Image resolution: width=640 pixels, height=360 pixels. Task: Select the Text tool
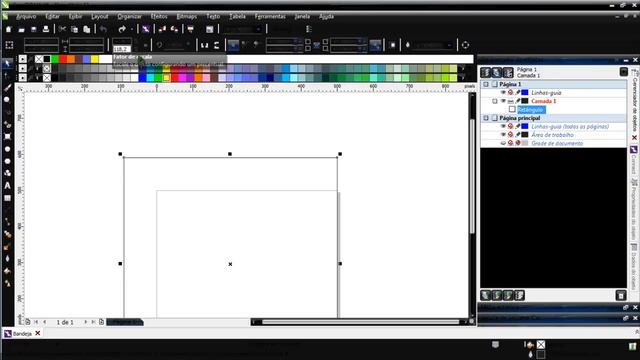click(x=7, y=186)
